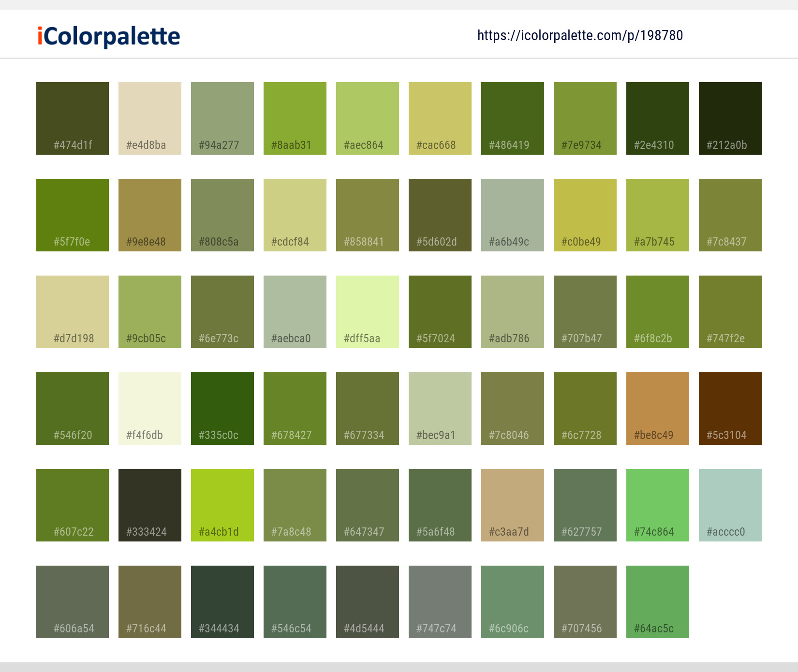
Task: Click the #607c22 swatch
Action: (73, 505)
